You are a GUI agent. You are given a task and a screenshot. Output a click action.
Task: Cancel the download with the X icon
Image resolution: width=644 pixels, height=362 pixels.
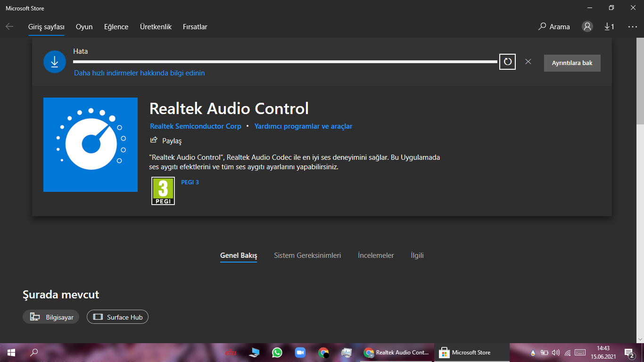(x=528, y=62)
